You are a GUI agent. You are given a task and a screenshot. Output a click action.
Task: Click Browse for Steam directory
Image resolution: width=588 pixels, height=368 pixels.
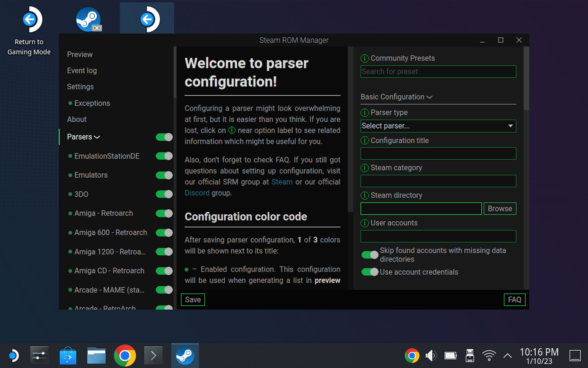pyautogui.click(x=500, y=209)
